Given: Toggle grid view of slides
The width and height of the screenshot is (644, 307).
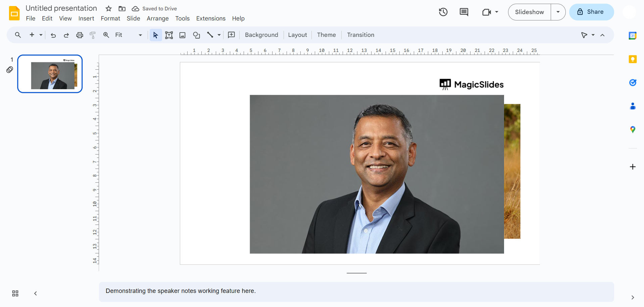Looking at the screenshot, I should click(x=15, y=294).
